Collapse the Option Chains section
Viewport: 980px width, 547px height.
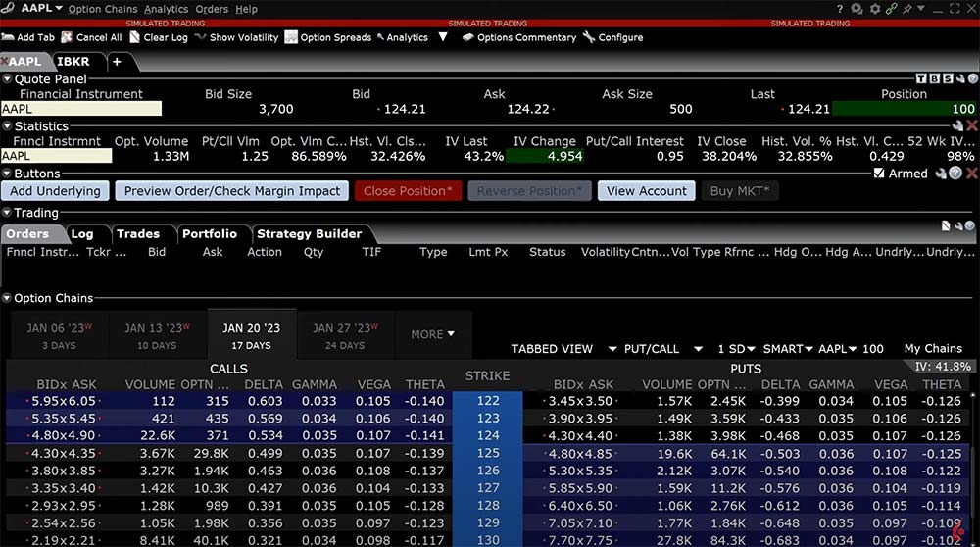point(7,298)
